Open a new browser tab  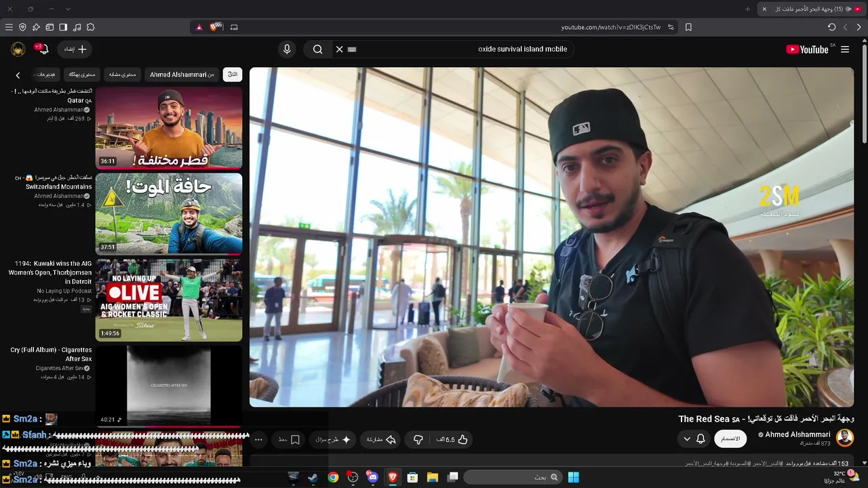(748, 9)
